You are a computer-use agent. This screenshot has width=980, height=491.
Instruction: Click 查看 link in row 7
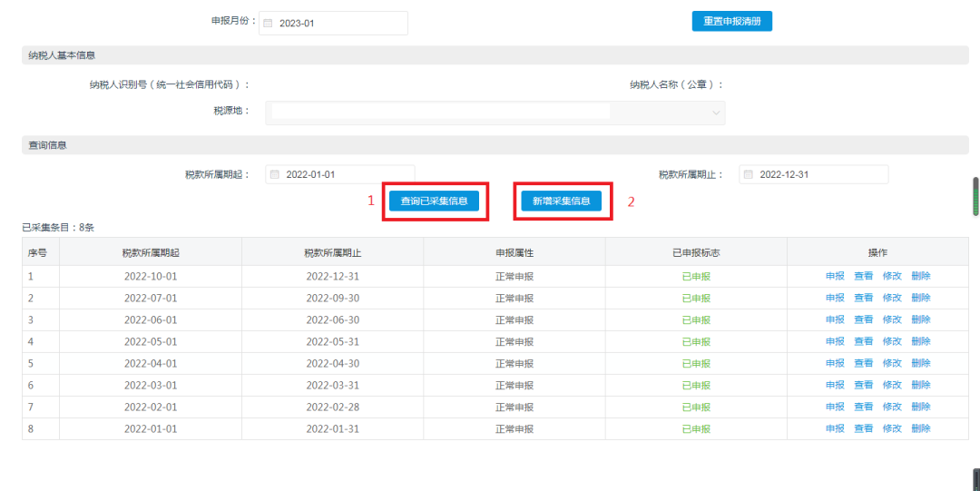click(x=863, y=408)
